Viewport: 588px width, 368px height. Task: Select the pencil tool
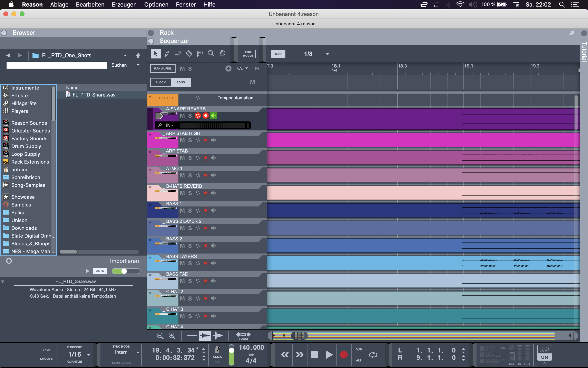click(x=167, y=54)
